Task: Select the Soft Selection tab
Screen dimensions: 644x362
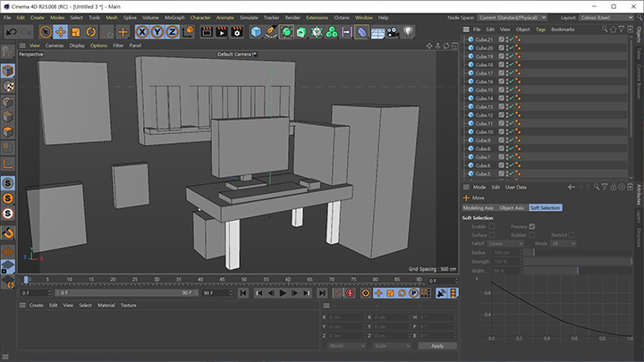Action: tap(545, 207)
